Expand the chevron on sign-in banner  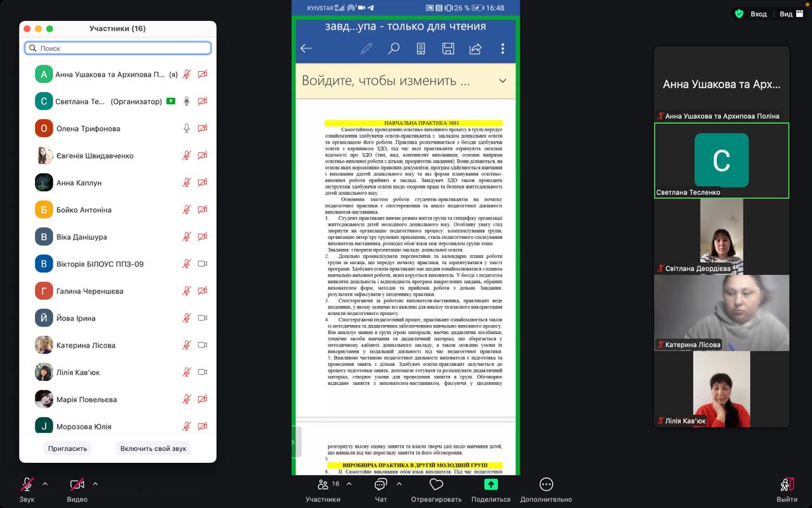(502, 81)
